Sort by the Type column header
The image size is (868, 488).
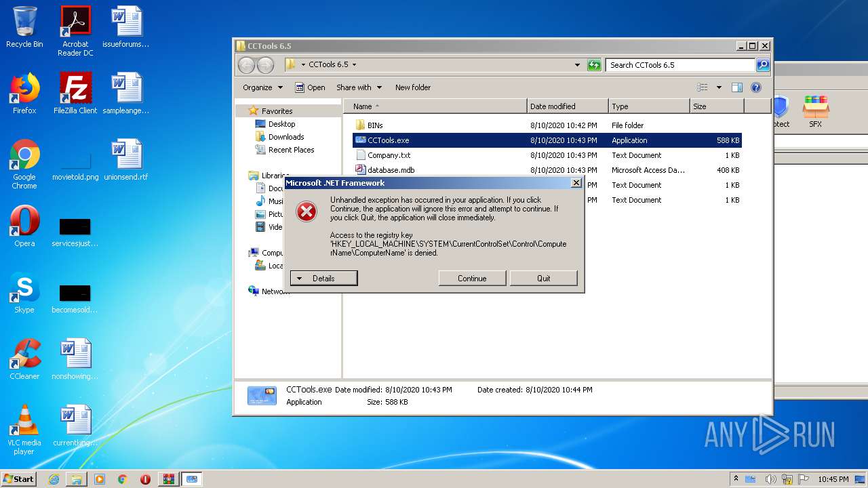click(x=649, y=106)
